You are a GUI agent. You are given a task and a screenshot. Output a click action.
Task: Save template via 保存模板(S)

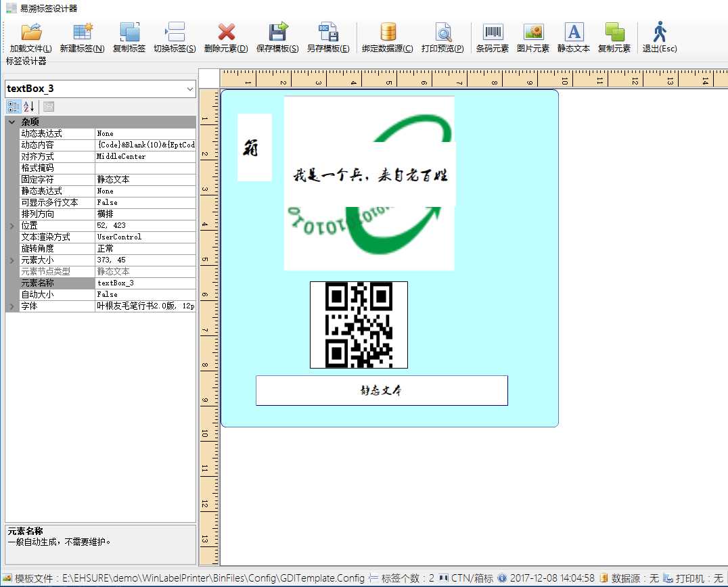[277, 38]
